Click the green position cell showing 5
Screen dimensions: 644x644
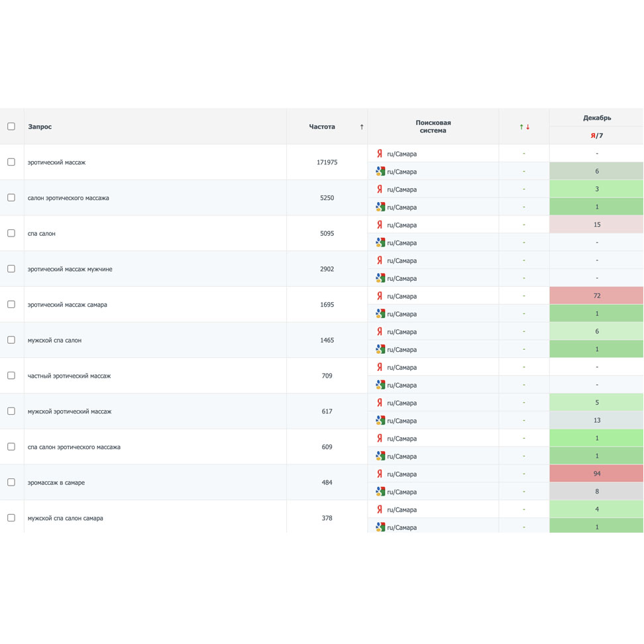(x=596, y=403)
